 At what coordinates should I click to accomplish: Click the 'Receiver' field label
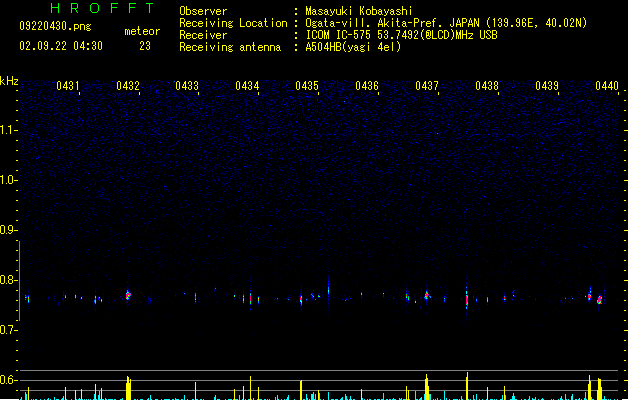(203, 35)
